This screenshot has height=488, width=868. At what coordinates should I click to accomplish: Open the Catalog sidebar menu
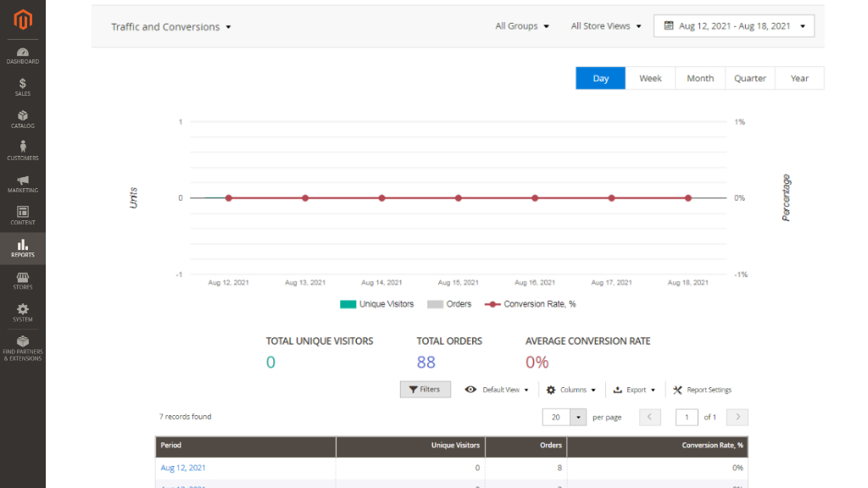point(23,120)
